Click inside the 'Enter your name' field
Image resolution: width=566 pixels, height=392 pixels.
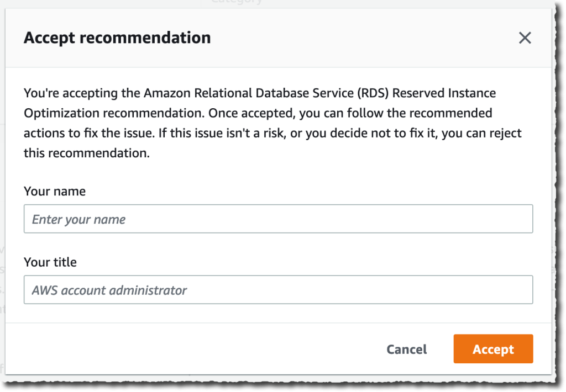(x=278, y=219)
